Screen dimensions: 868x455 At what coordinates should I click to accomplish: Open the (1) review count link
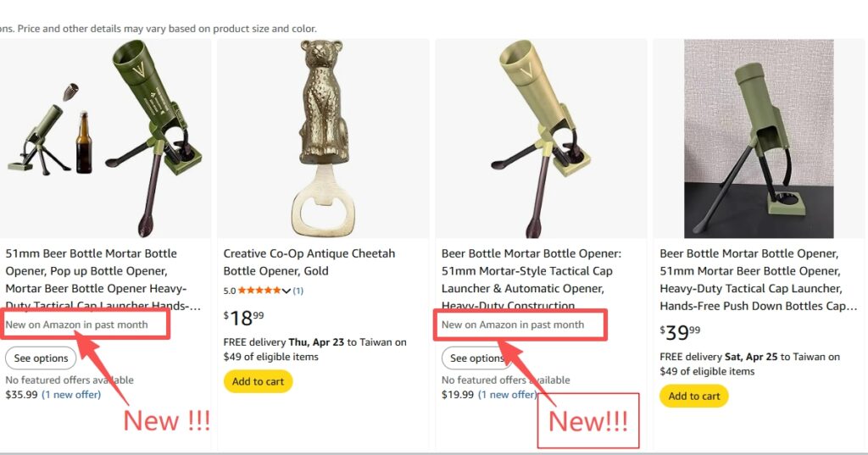click(x=298, y=291)
